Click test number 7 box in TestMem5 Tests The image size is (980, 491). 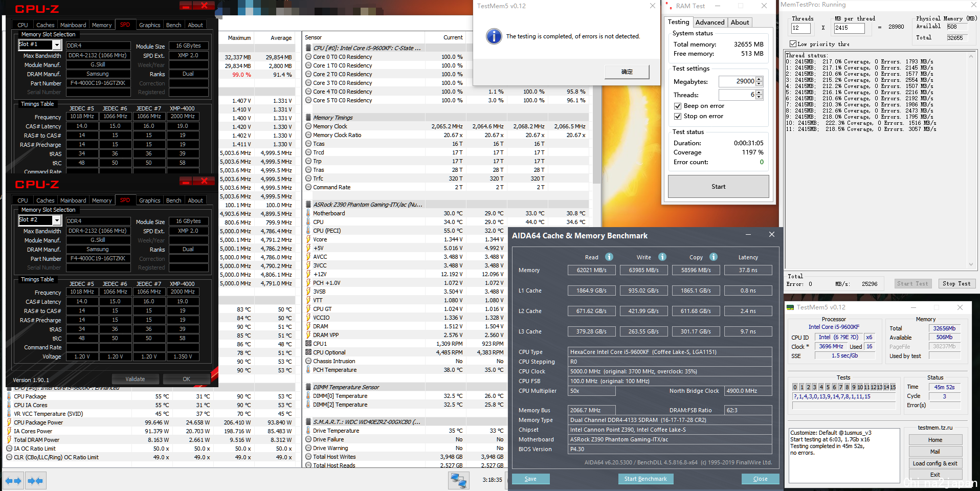pyautogui.click(x=840, y=387)
